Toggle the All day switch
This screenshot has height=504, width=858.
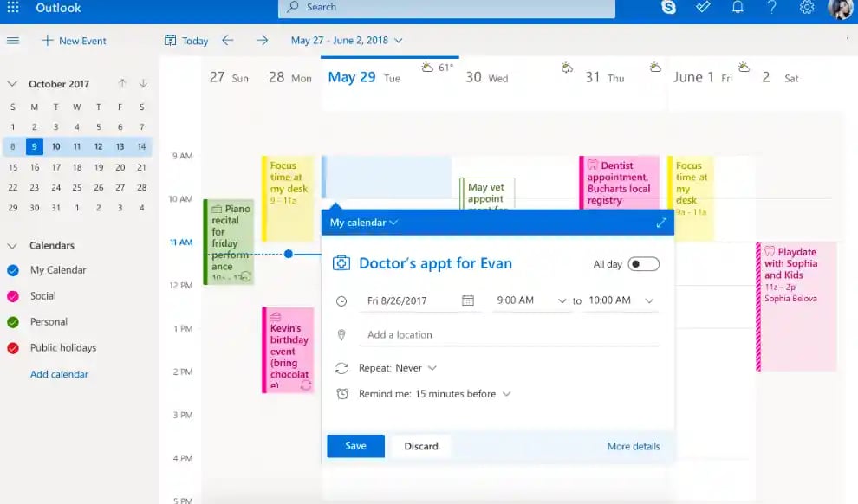[x=643, y=264]
